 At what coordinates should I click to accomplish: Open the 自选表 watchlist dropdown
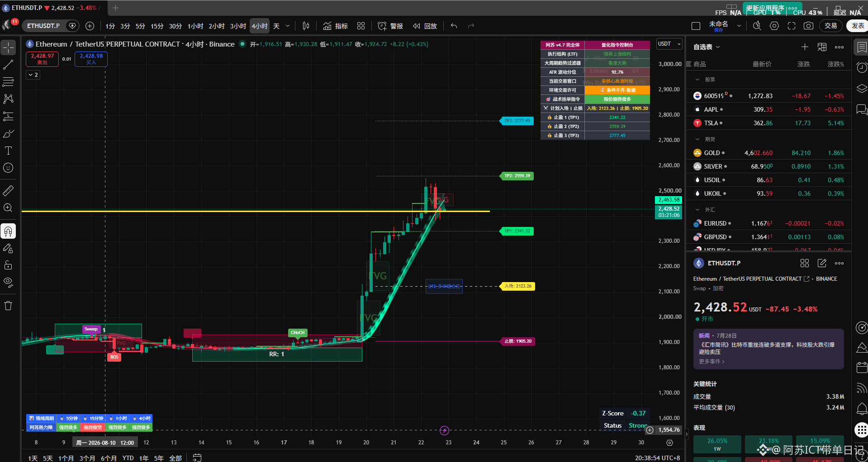pyautogui.click(x=707, y=47)
